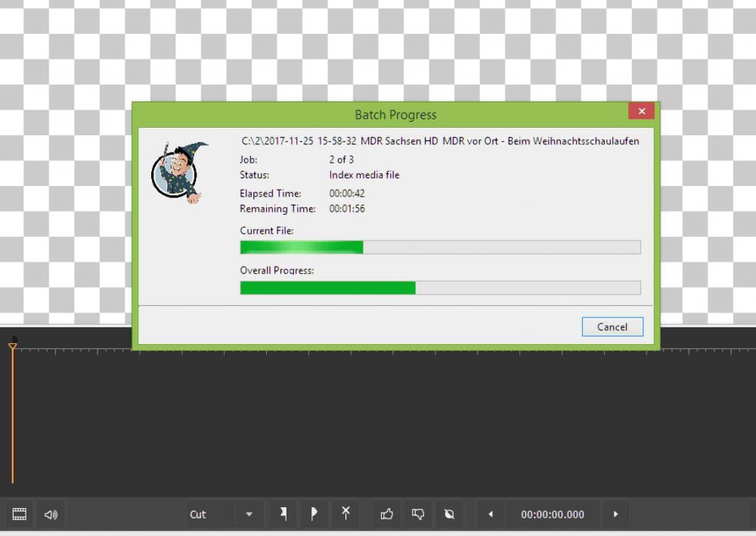
Task: Step to previous frame with left arrow
Action: (x=491, y=514)
